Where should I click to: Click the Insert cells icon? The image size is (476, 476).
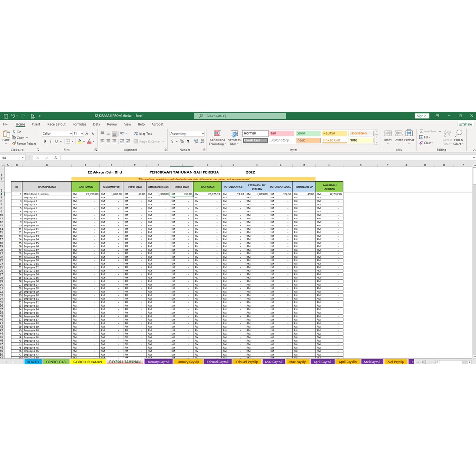(388, 133)
